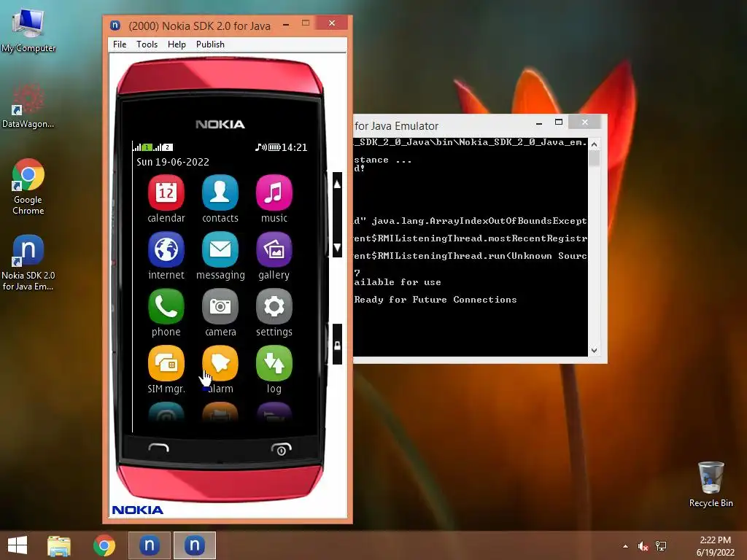Open the alarm app icon
The image size is (747, 560).
tap(220, 363)
